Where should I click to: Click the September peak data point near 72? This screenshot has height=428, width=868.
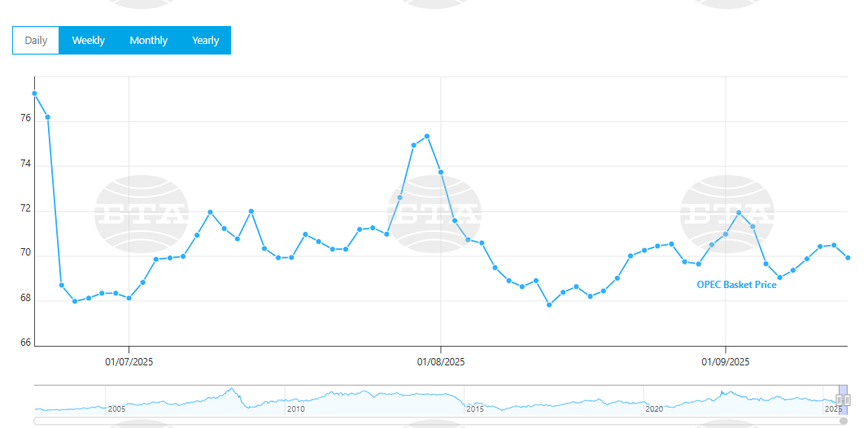pyautogui.click(x=739, y=213)
